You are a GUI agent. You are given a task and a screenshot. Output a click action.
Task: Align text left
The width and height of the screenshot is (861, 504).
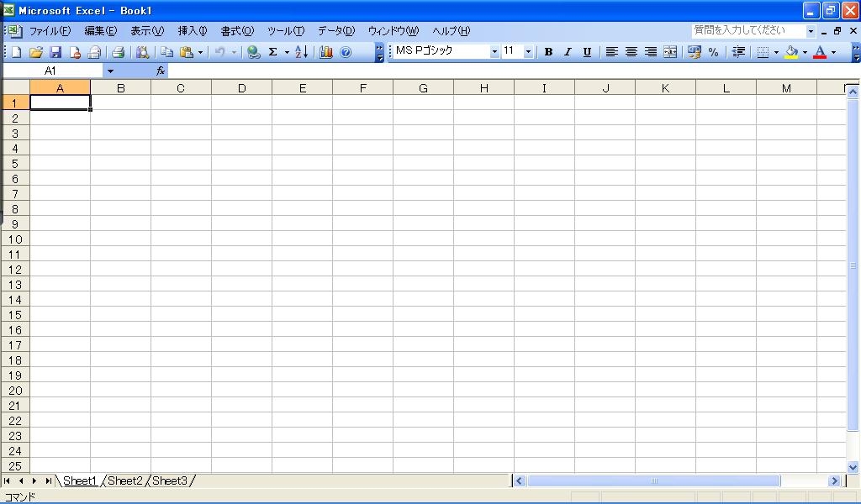pos(612,52)
